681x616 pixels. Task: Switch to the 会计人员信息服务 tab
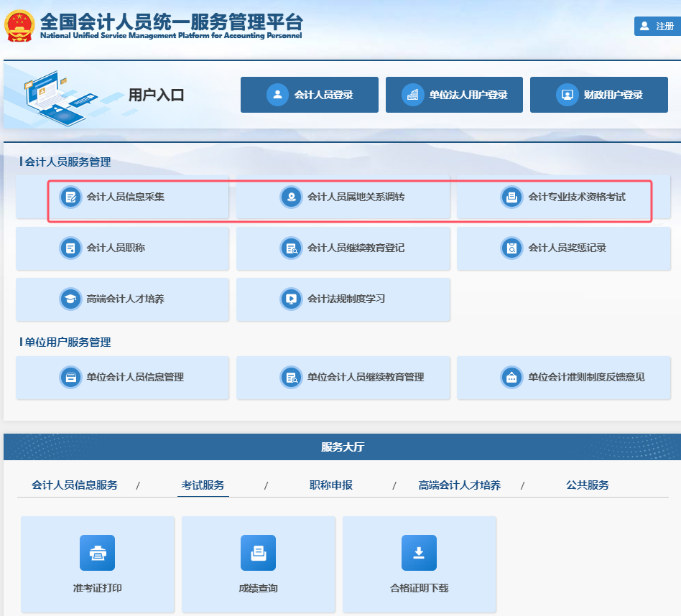point(75,485)
